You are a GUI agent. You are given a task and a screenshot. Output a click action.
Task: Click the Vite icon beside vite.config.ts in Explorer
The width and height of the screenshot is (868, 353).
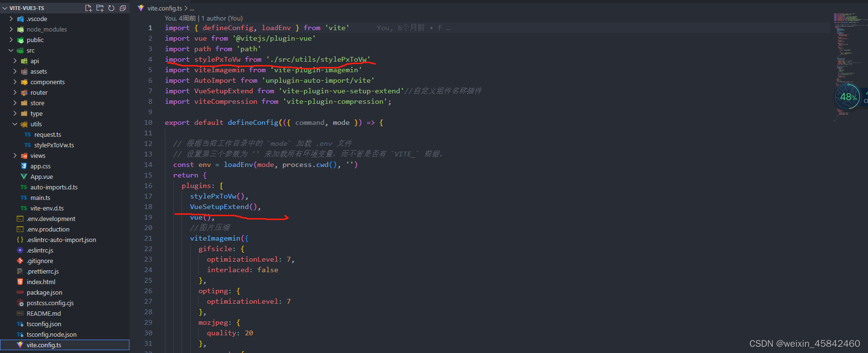[x=20, y=345]
